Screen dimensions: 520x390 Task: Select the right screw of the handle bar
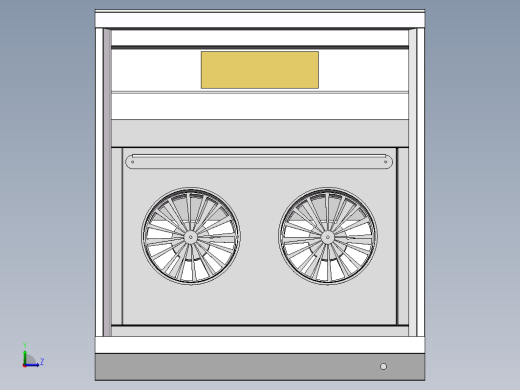point(386,162)
